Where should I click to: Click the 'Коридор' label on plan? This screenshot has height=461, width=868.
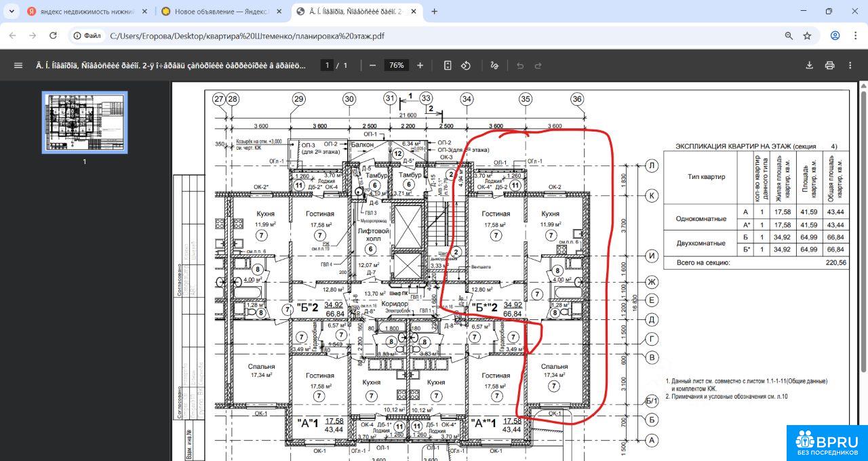(395, 304)
